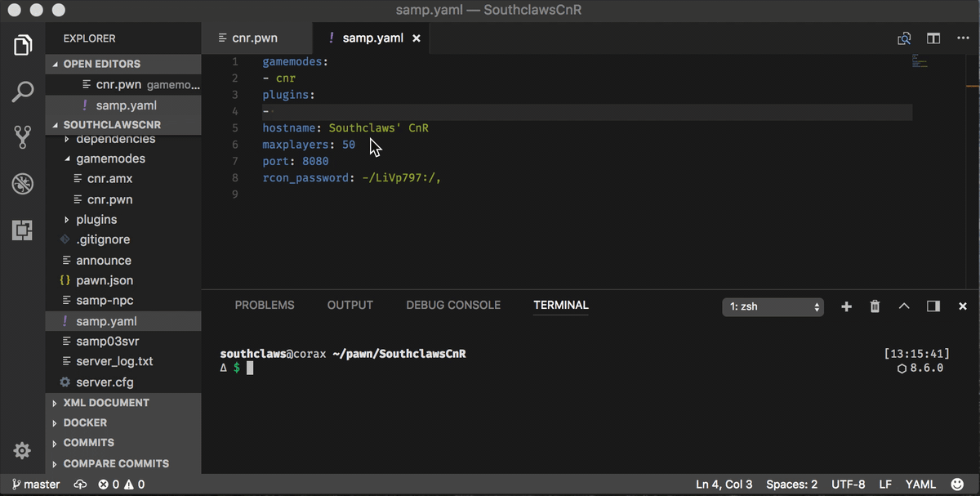
Task: Collapse the OPEN EDITORS section
Action: (123, 64)
